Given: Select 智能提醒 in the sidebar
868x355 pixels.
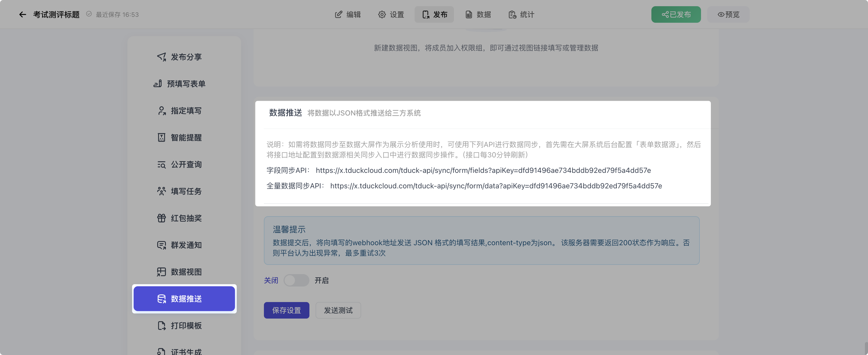Looking at the screenshot, I should pos(184,137).
